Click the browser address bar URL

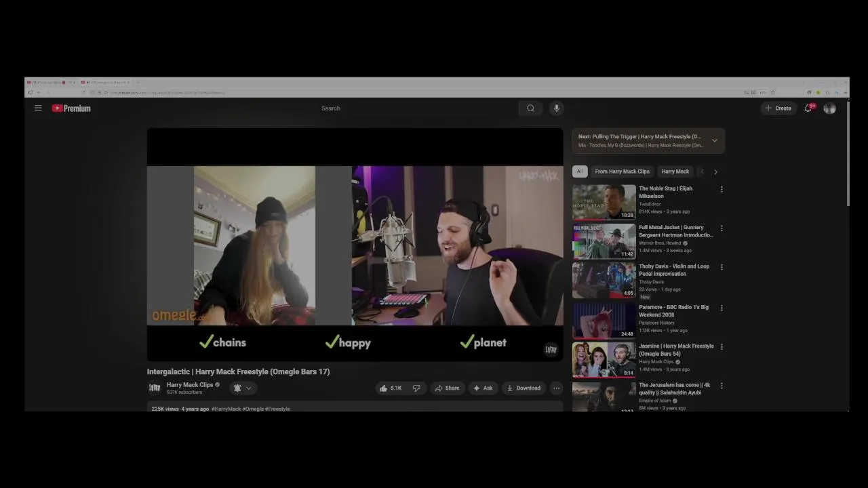click(168, 92)
